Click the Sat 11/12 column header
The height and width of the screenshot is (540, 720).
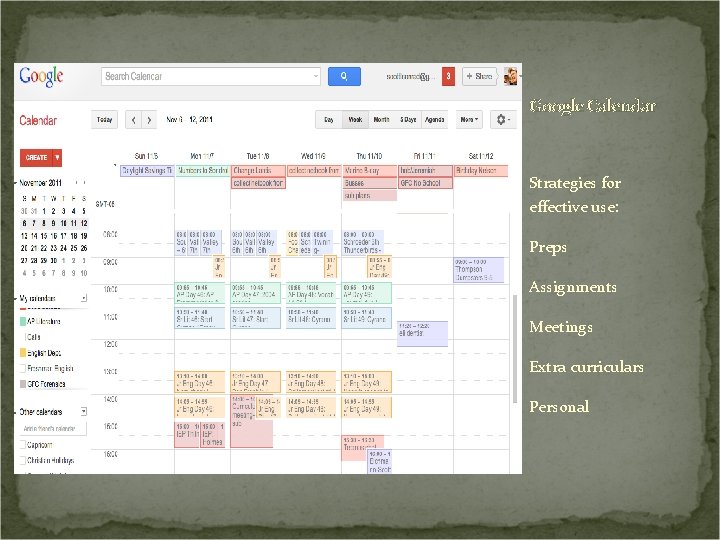pyautogui.click(x=481, y=156)
